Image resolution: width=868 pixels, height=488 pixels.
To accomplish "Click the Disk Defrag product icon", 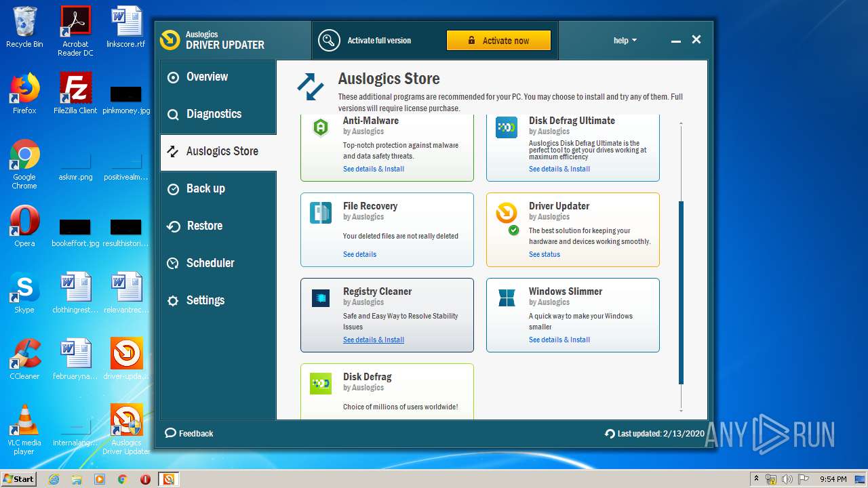I will click(321, 384).
